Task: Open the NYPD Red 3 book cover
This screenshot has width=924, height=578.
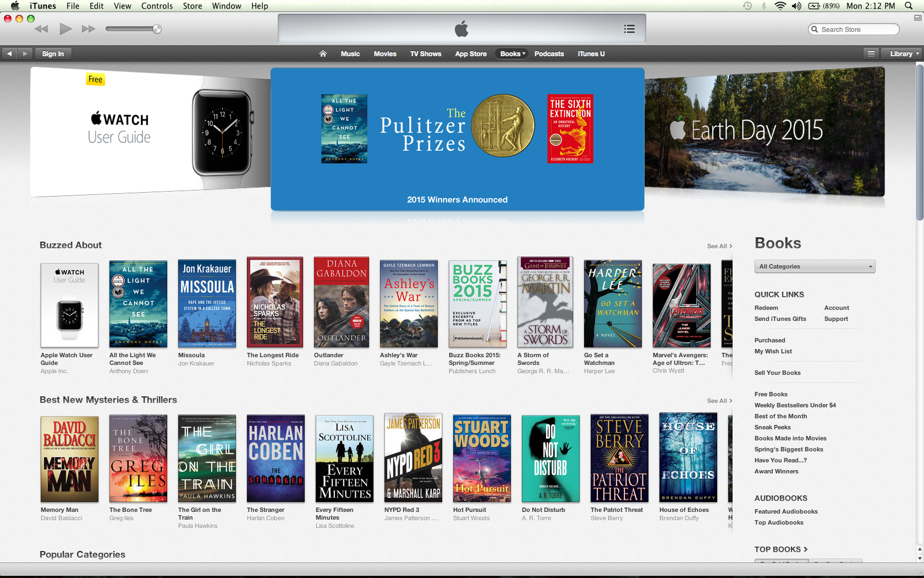Action: tap(413, 458)
